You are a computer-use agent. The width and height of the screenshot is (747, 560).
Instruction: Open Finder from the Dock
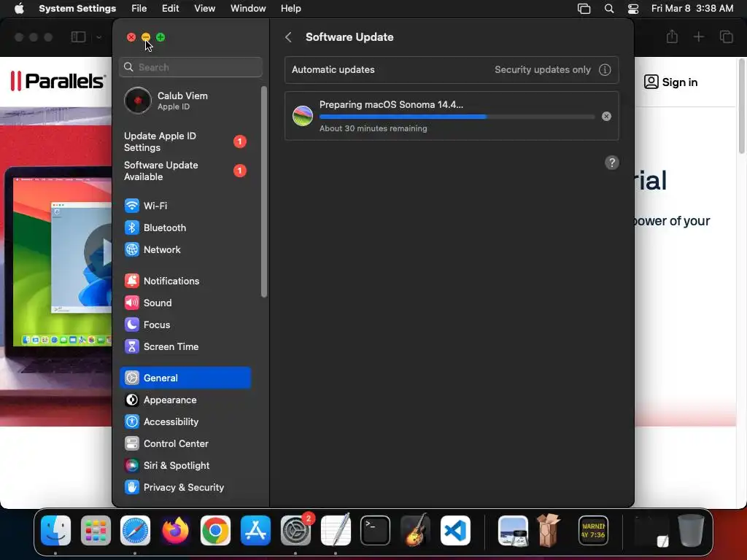tap(55, 531)
